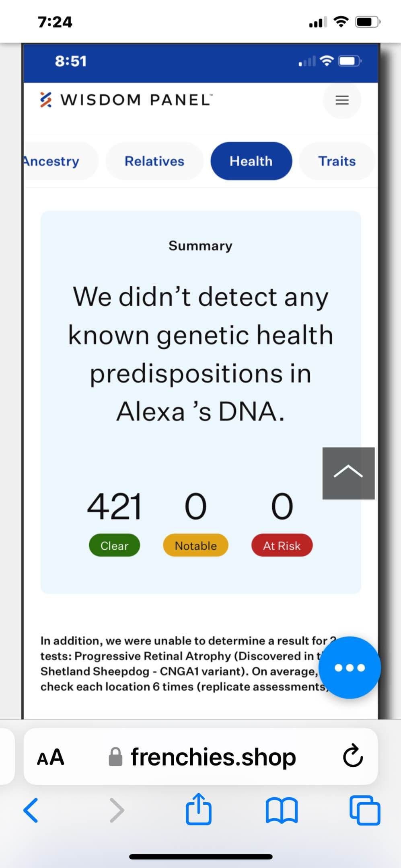This screenshot has height=868, width=401.
Task: Open the Safari bookmarks icon
Action: 282,810
